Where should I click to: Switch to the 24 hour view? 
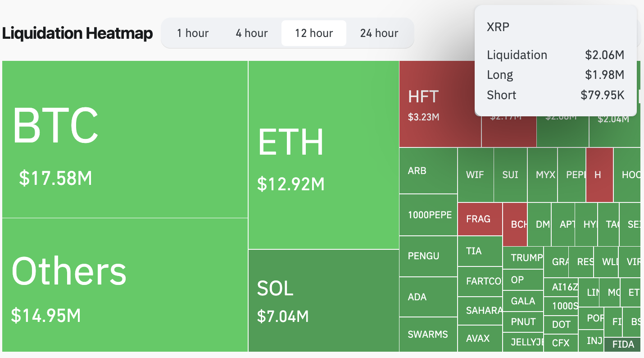pyautogui.click(x=379, y=33)
